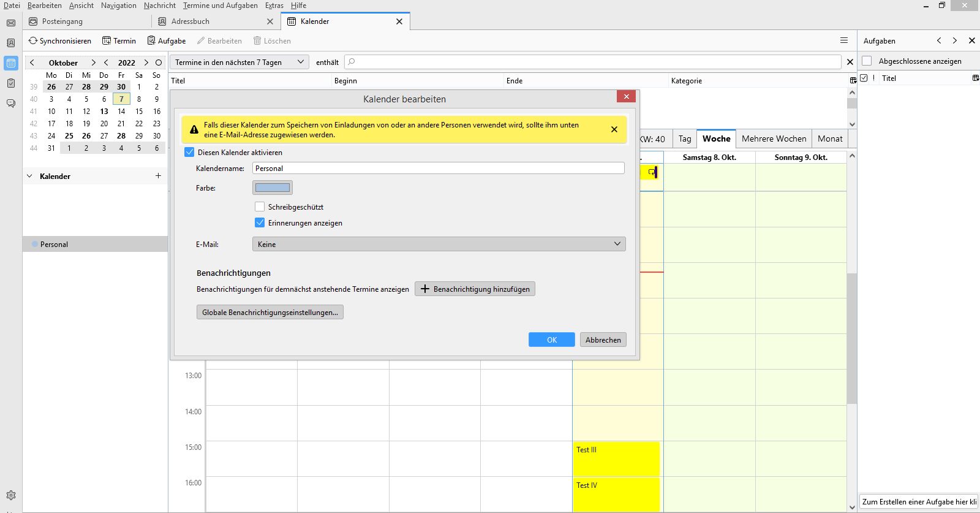Uncheck 'Erinnerungen anzeigen' checkbox
Viewport: 980px width, 513px height.
(x=260, y=223)
